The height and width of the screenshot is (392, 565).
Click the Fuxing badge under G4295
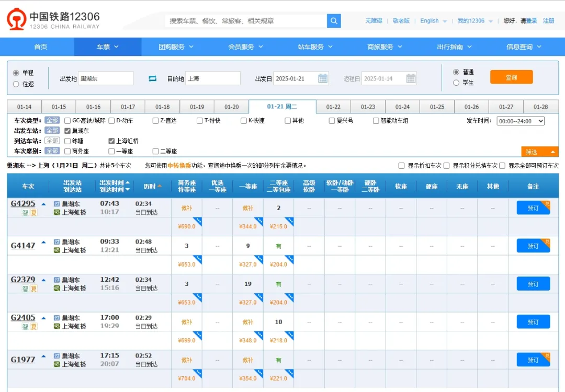(33, 213)
